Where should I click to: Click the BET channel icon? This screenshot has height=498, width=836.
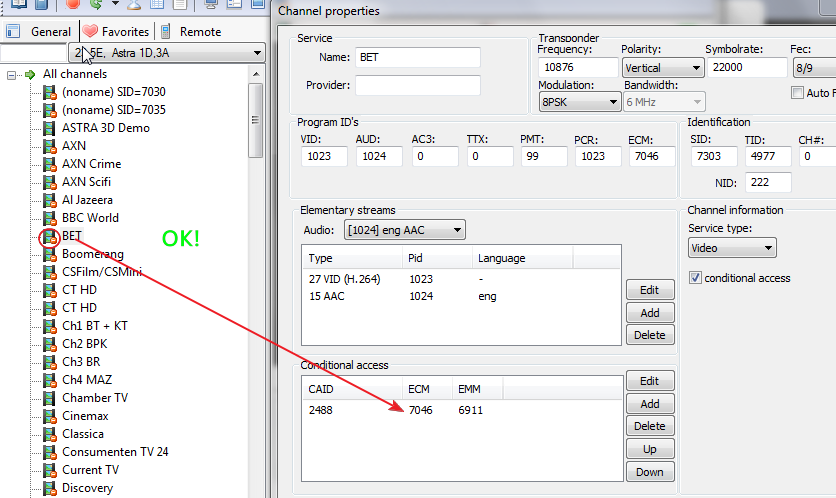50,237
